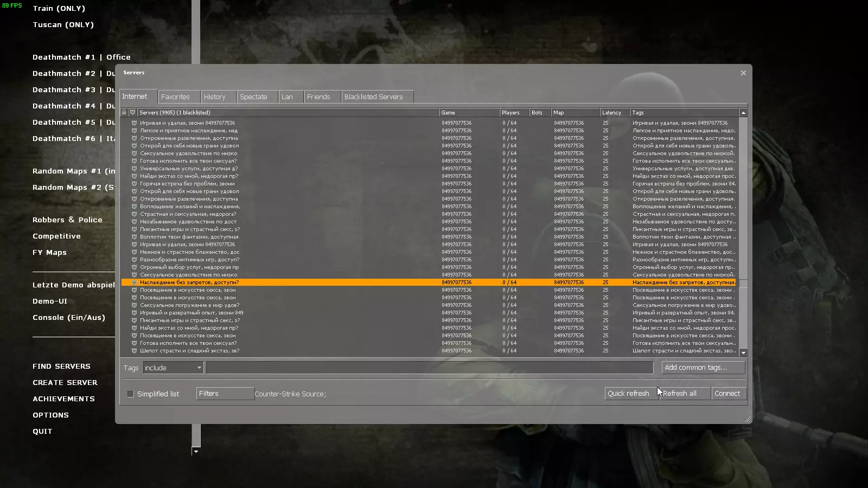Select Random Maps #1 menu entry
This screenshot has height=488, width=868.
click(x=74, y=171)
